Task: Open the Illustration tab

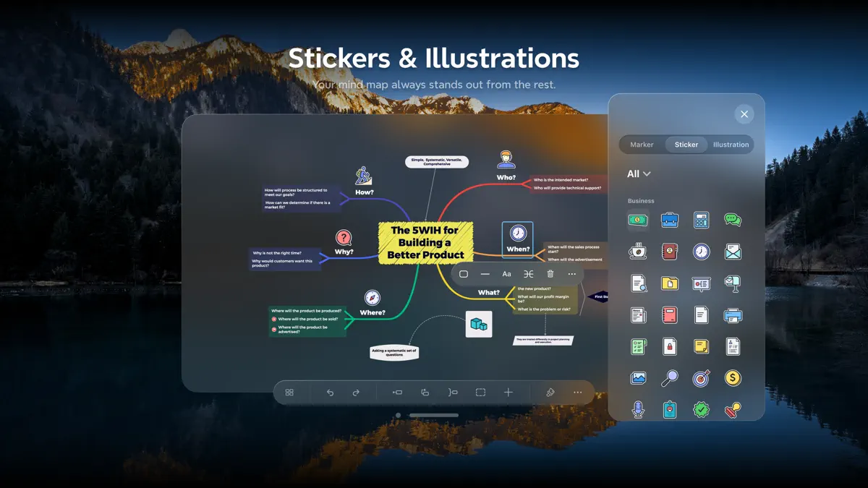Action: tap(730, 145)
